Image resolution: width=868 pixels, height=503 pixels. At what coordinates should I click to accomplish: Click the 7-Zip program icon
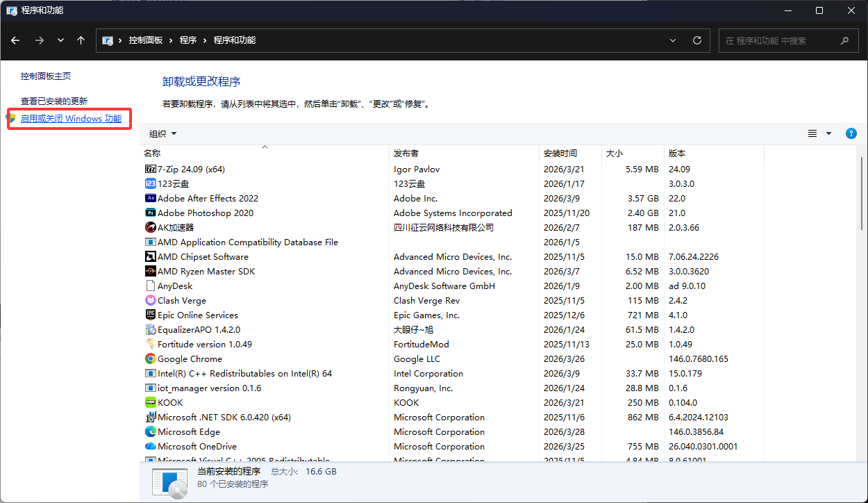[150, 169]
